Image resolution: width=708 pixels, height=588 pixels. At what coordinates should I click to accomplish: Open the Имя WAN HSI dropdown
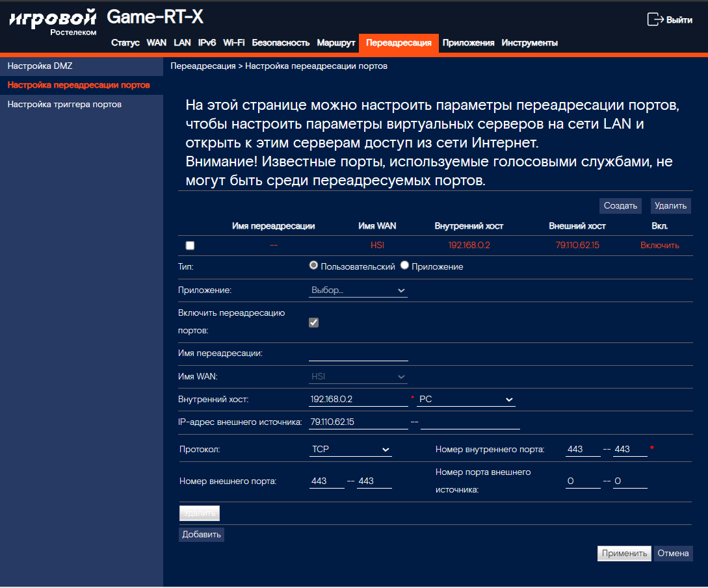[x=358, y=376]
